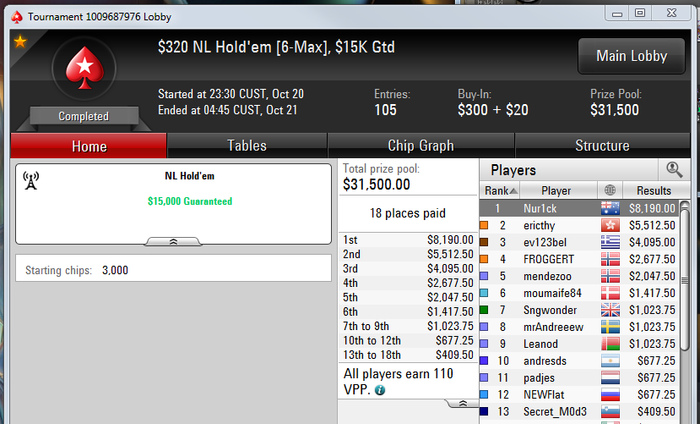The height and width of the screenshot is (424, 700).
Task: Click ericthy's Hong Kong flag icon
Action: coord(610,225)
